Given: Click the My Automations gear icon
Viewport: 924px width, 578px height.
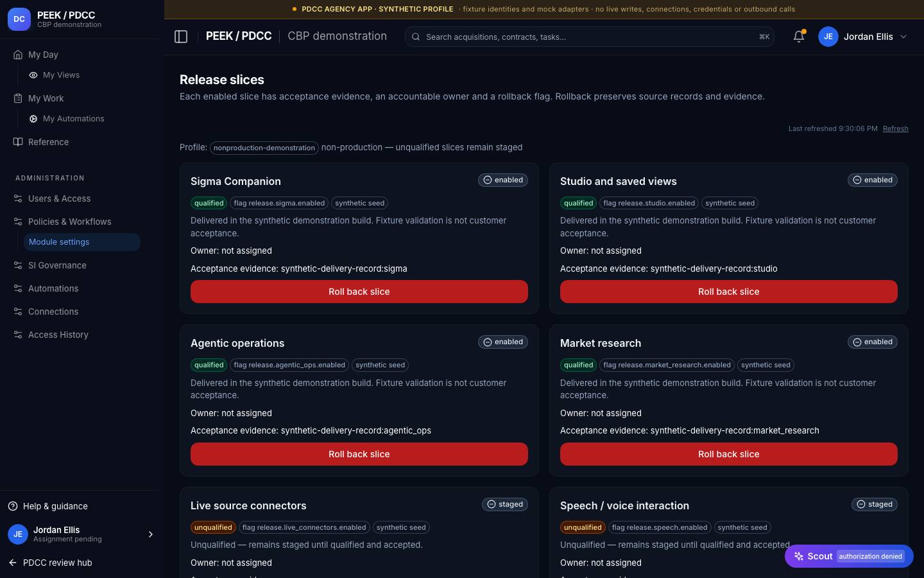Looking at the screenshot, I should [33, 119].
